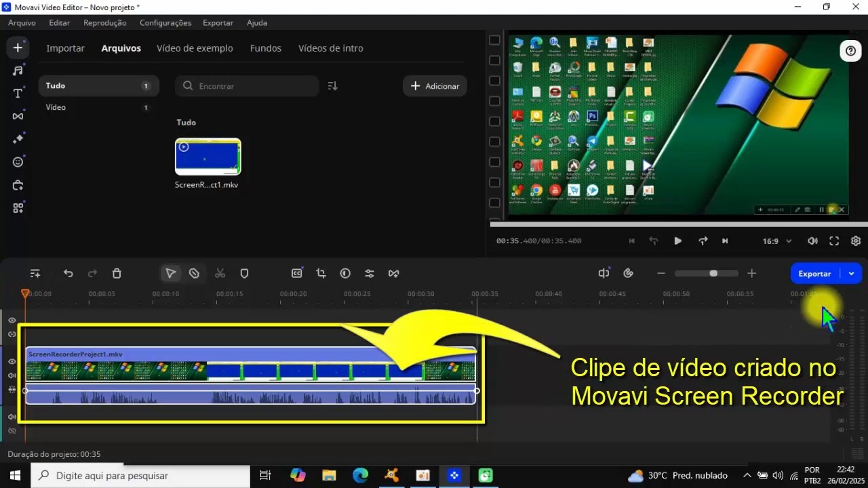Viewport: 868px width, 488px height.
Task: Open the Effect store bag panel
Action: coord(18,185)
